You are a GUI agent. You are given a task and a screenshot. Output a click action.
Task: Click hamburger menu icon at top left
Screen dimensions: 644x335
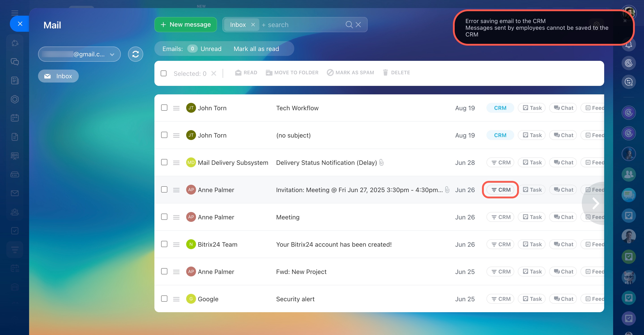point(15,13)
